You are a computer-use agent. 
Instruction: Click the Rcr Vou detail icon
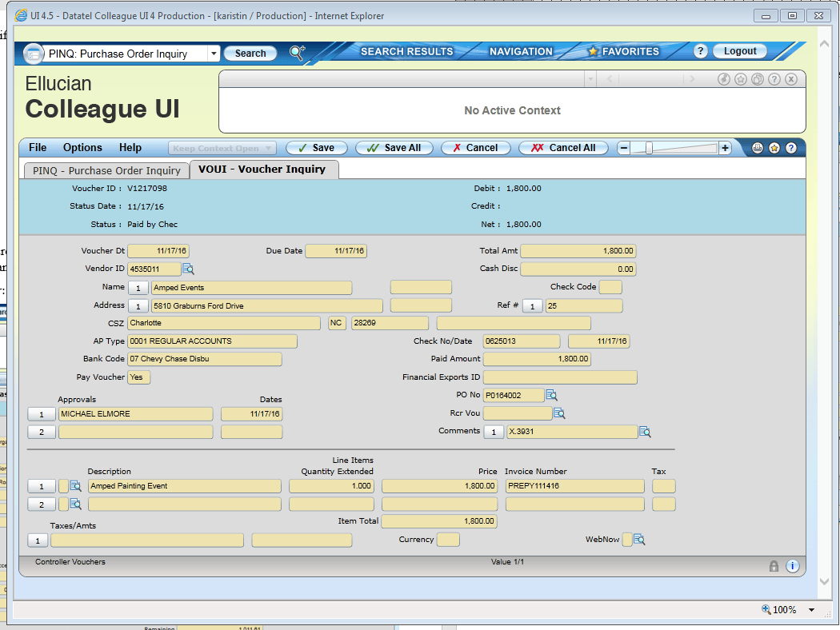click(559, 413)
